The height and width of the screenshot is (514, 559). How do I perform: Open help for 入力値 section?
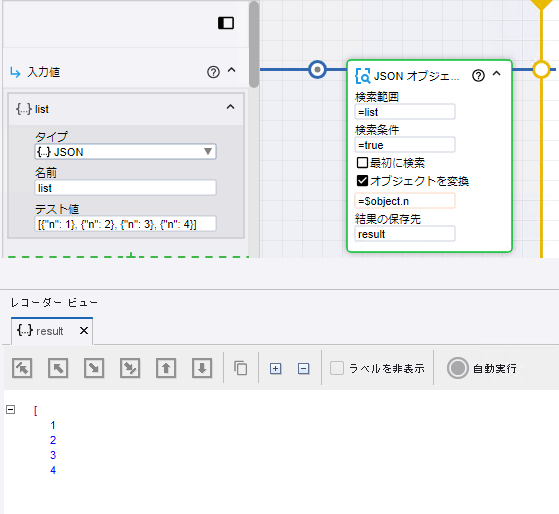[213, 72]
